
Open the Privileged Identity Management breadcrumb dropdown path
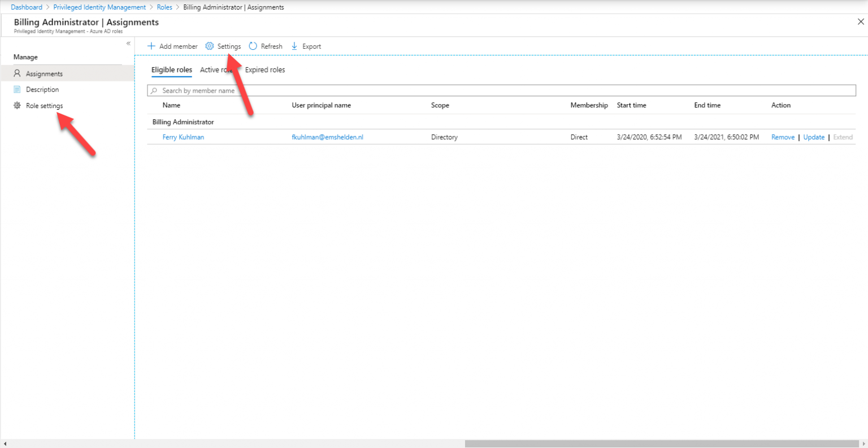99,7
